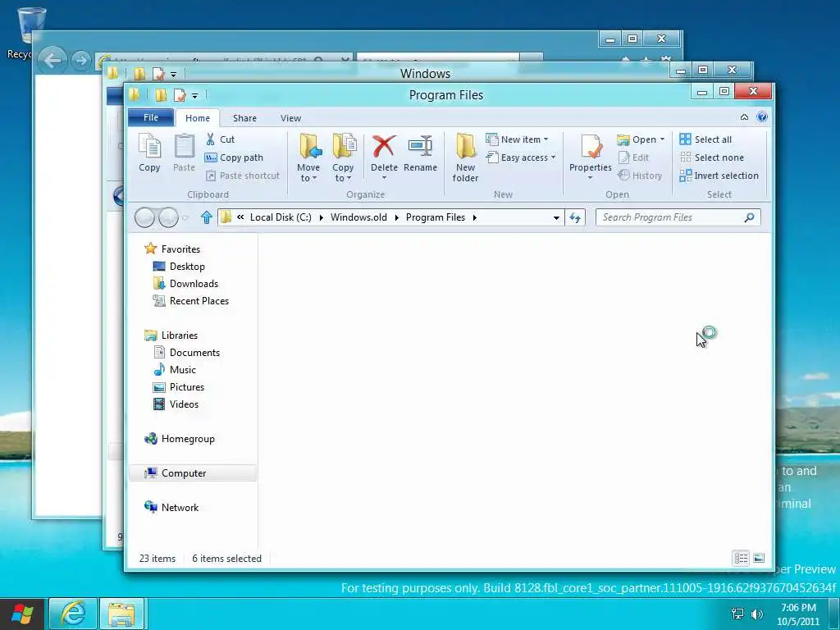The image size is (840, 630).
Task: Go up one folder level
Action: click(206, 217)
